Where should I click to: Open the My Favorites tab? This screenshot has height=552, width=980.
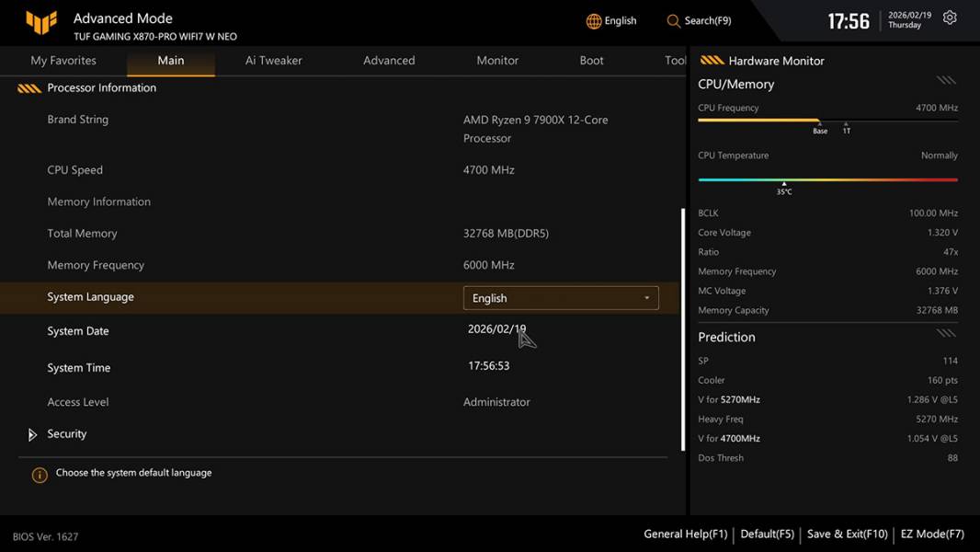63,61
